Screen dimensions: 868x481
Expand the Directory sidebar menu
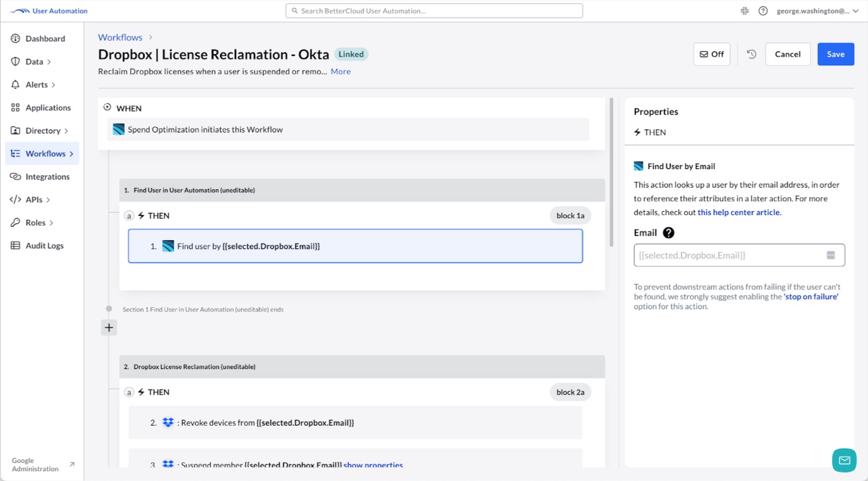42,131
